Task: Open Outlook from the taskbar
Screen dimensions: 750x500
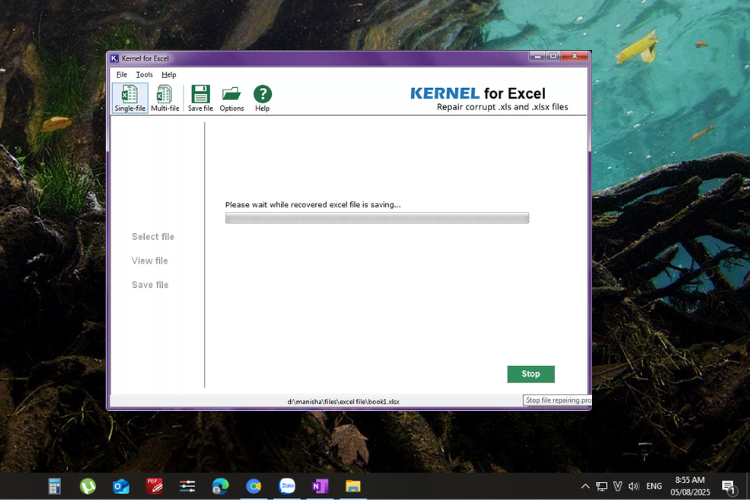Action: [121, 487]
